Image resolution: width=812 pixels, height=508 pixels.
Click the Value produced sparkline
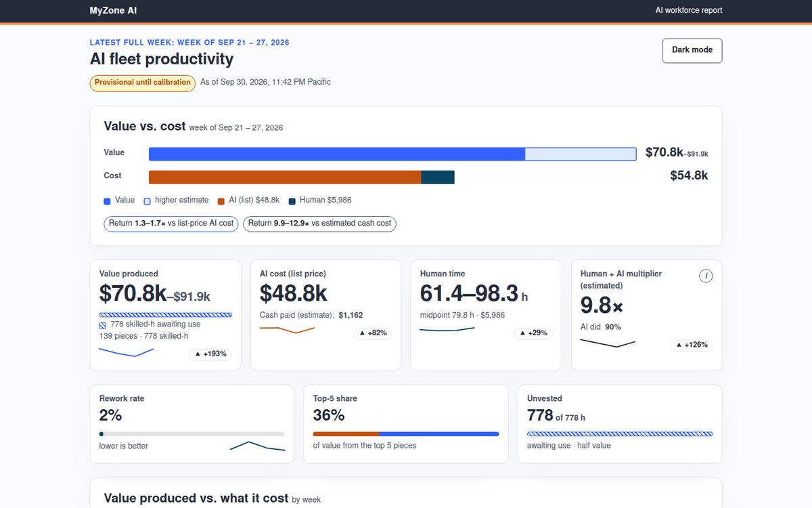point(127,352)
